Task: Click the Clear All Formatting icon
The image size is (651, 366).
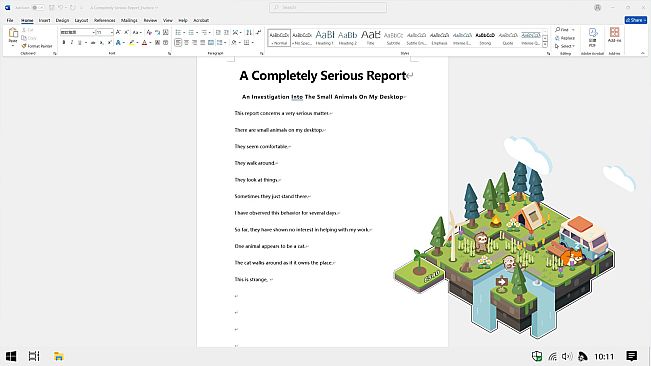Action: pos(149,32)
